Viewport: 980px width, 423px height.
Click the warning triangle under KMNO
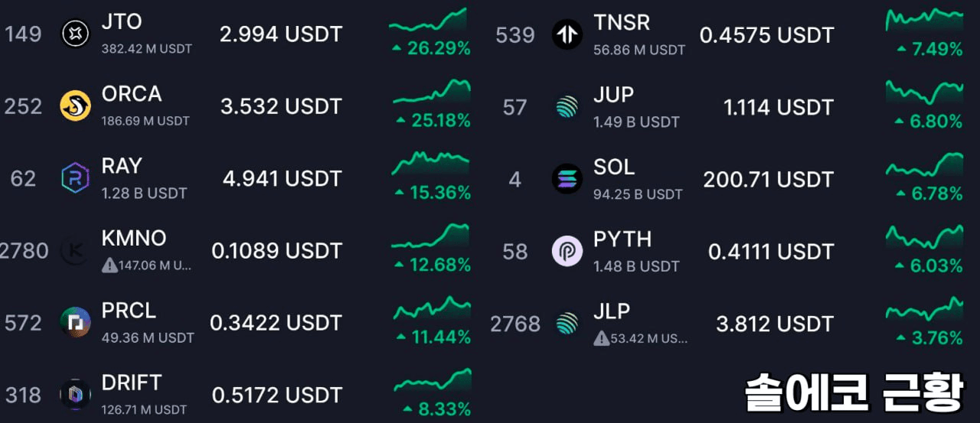click(x=109, y=265)
